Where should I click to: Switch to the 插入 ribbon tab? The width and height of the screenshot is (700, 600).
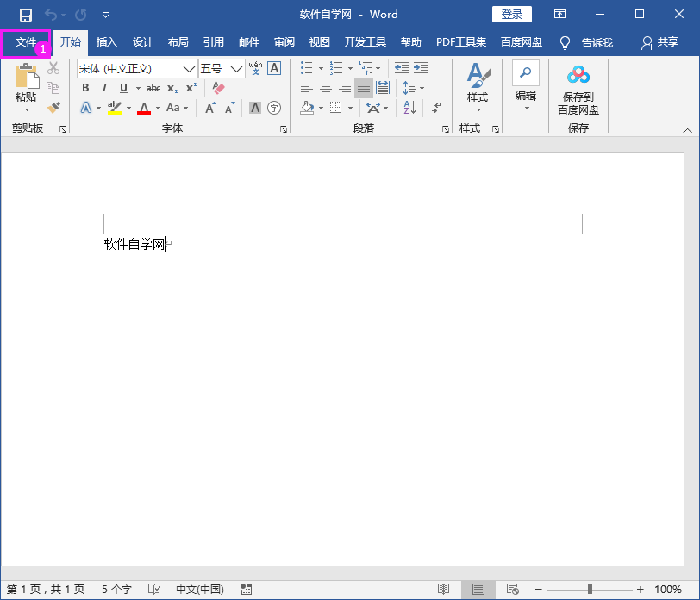pos(107,41)
